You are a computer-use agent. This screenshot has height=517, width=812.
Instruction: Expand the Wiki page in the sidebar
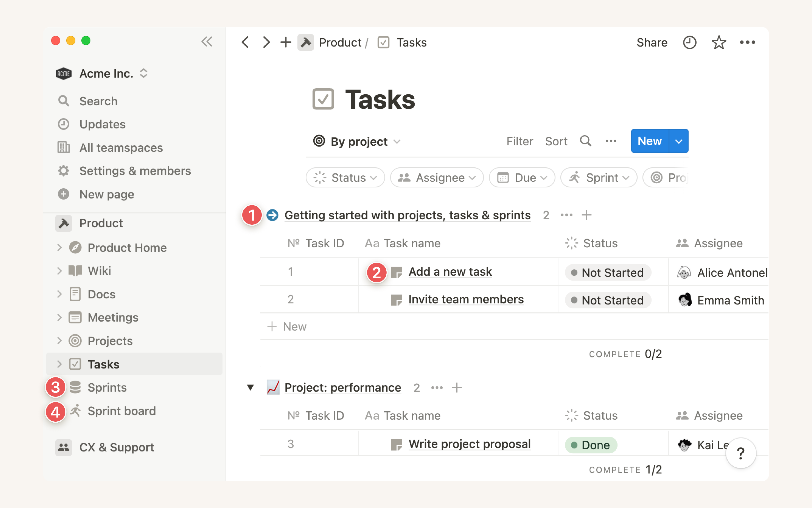(59, 271)
